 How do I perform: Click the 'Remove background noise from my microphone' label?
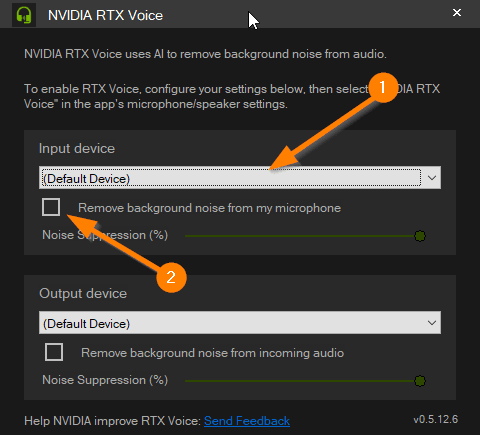coord(209,208)
